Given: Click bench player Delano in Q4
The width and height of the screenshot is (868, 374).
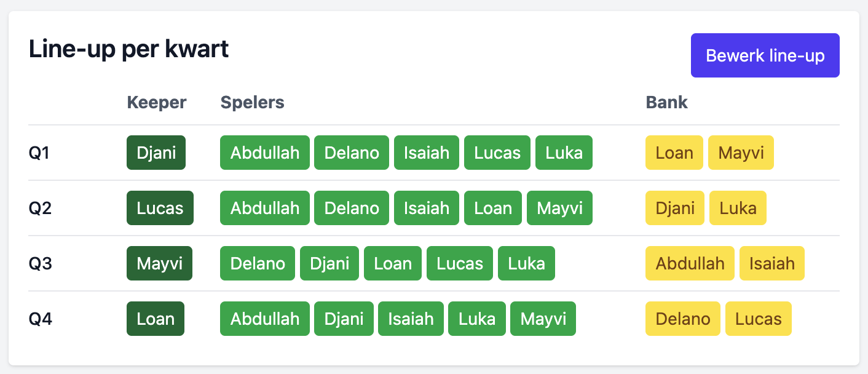Looking at the screenshot, I should coord(682,319).
